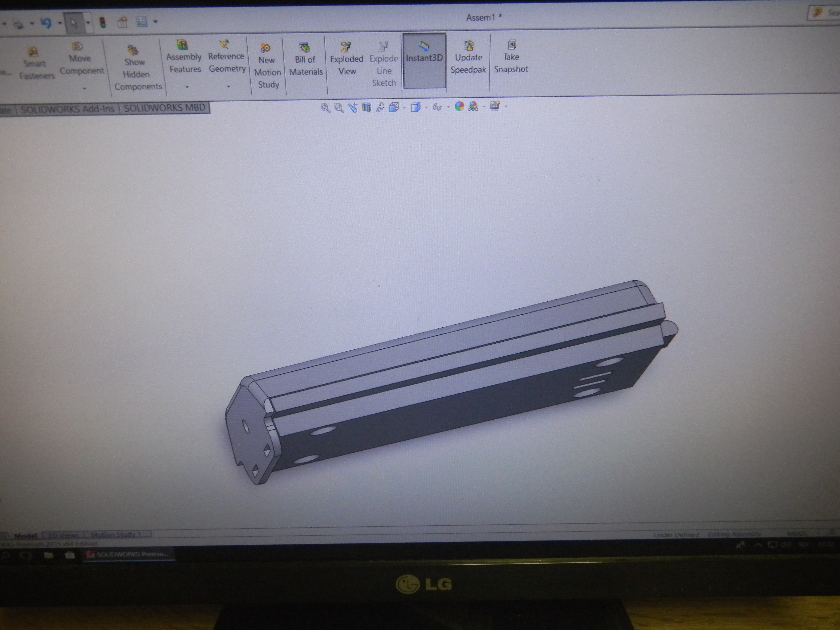The height and width of the screenshot is (630, 840).
Task: Click the Section View icon
Action: [366, 108]
